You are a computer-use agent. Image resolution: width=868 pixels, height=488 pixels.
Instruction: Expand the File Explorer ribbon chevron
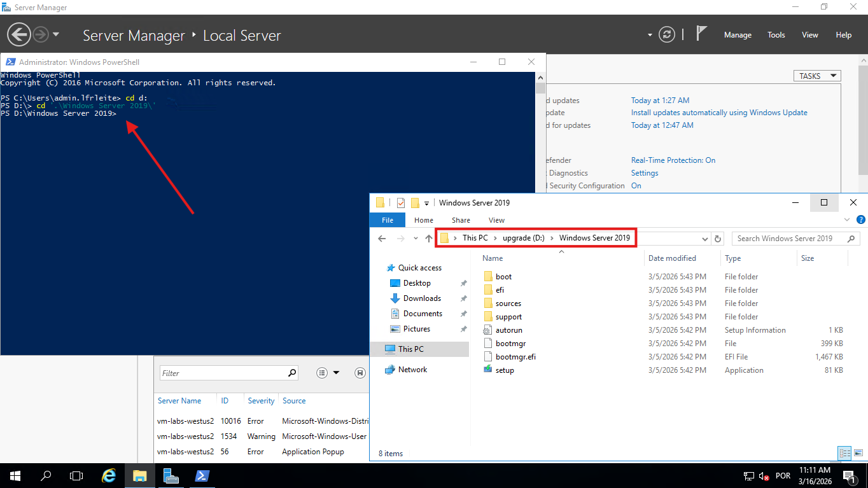pos(846,220)
